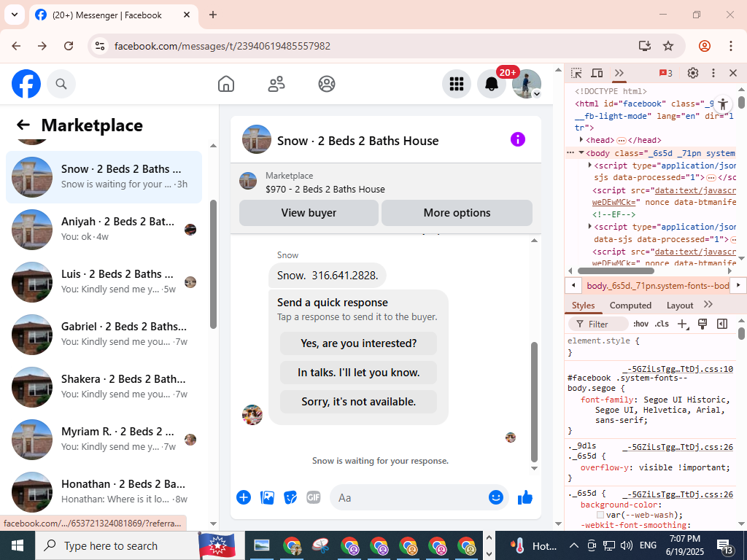The image size is (747, 560).
Task: Send 'Sorry, it's not available.' quick response
Action: [x=358, y=402]
